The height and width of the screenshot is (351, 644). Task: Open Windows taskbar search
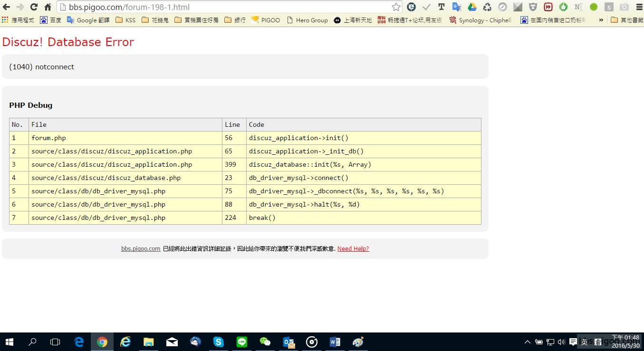(32, 342)
